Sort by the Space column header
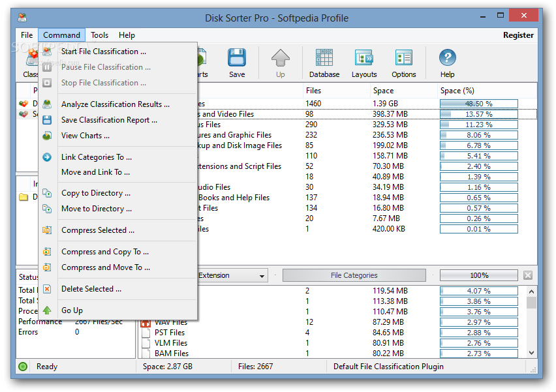Image resolution: width=556 pixels, height=392 pixels. click(x=403, y=91)
